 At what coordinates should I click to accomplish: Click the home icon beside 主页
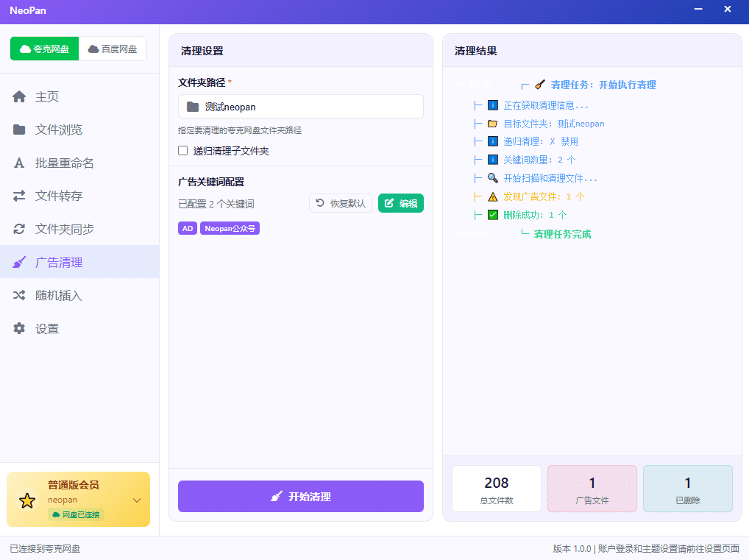[x=19, y=96]
